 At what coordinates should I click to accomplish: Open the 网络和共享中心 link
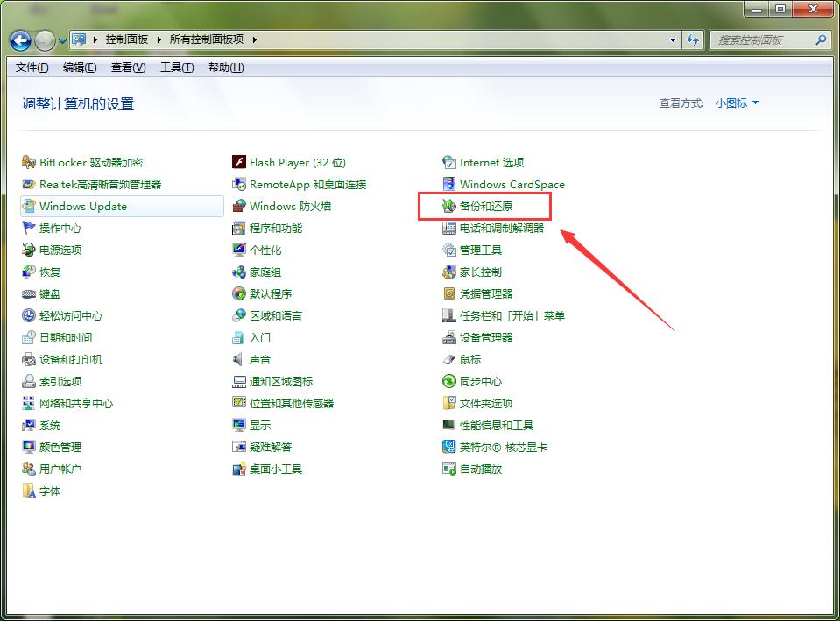pos(76,403)
